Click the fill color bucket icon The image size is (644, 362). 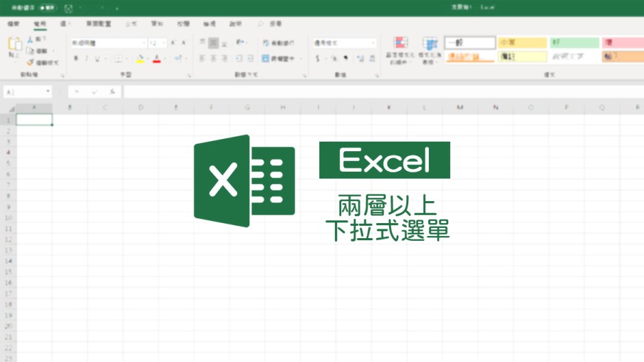140,59
